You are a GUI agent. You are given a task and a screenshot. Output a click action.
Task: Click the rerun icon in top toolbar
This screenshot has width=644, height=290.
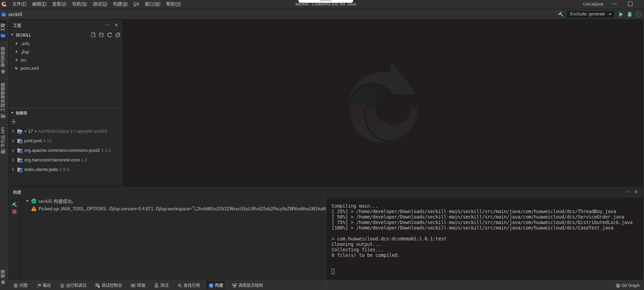point(638,14)
